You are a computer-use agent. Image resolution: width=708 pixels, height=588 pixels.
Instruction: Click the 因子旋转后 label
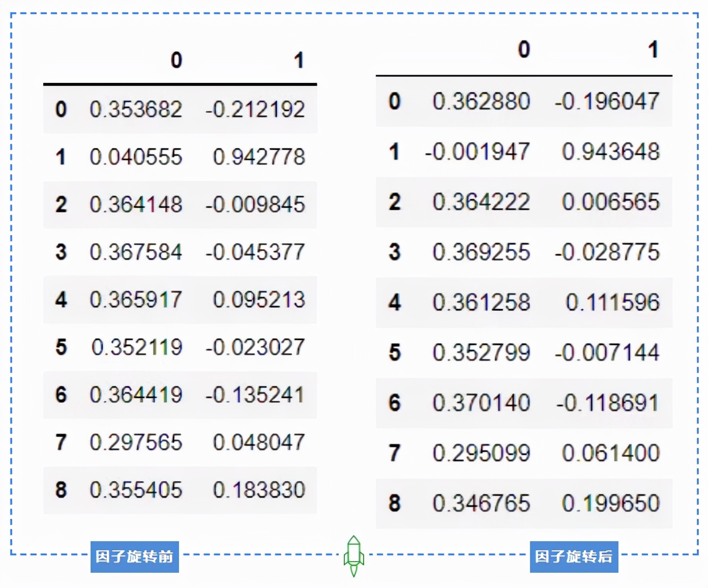tap(574, 556)
